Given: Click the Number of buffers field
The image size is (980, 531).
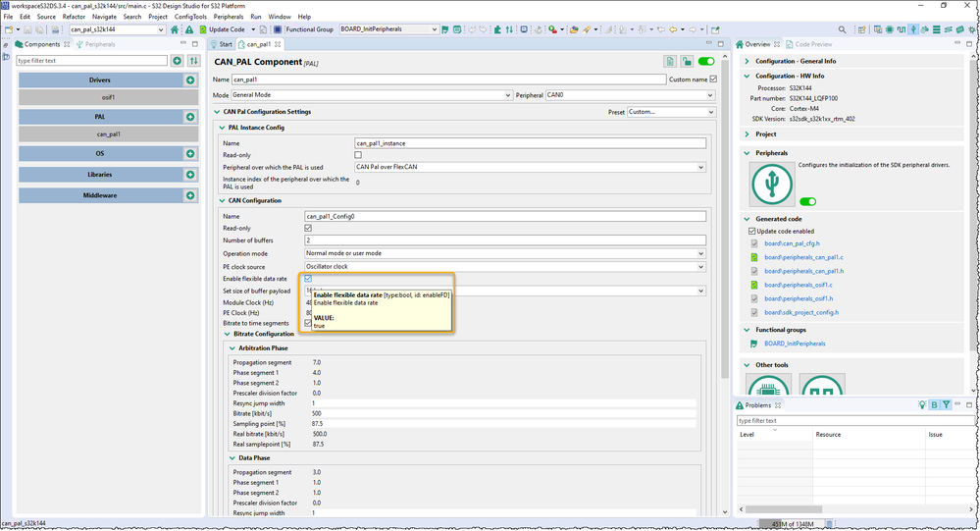Looking at the screenshot, I should coord(504,240).
